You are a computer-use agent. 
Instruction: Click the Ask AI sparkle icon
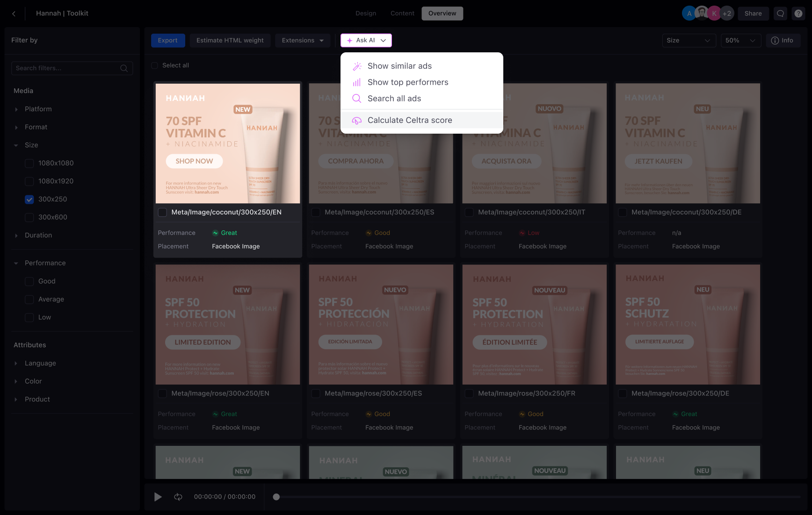[349, 41]
